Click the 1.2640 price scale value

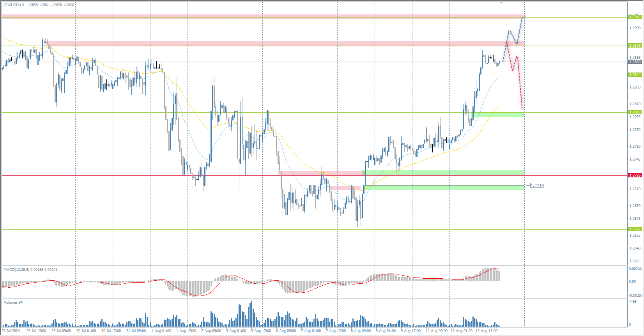click(x=635, y=248)
